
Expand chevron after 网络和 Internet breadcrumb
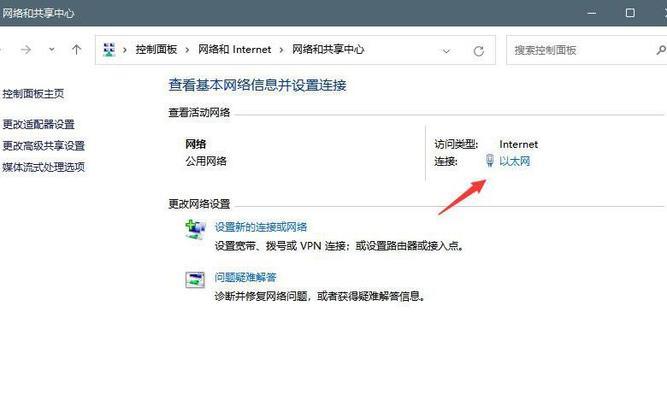pos(281,50)
